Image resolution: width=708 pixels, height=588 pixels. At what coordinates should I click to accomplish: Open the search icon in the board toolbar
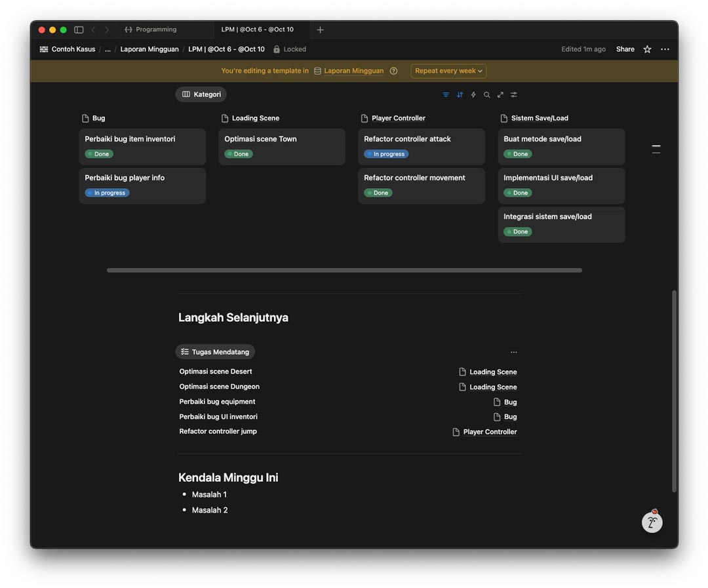pos(486,94)
